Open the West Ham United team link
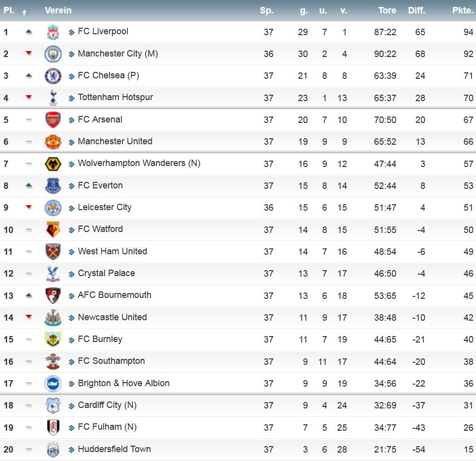The height and width of the screenshot is (461, 476). (113, 251)
